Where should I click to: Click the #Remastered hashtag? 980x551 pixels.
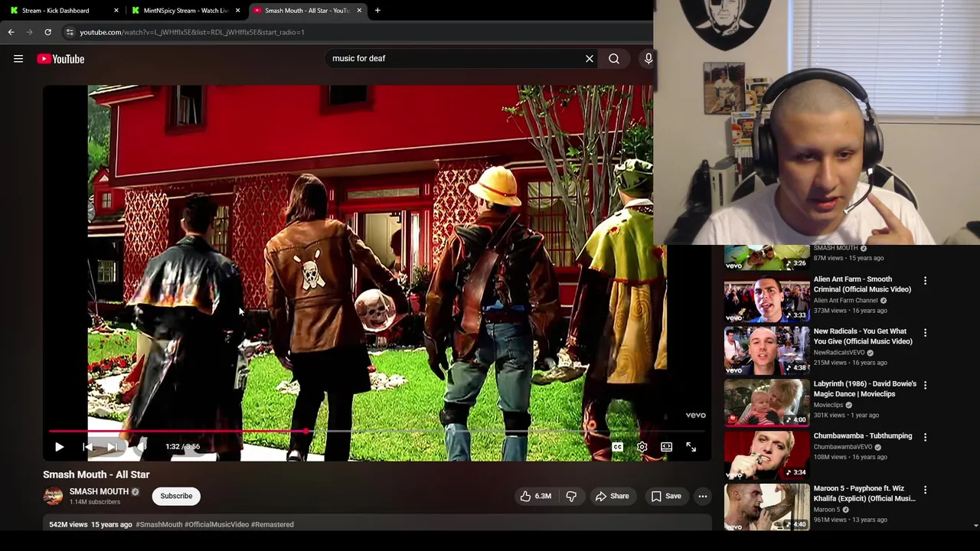[273, 524]
